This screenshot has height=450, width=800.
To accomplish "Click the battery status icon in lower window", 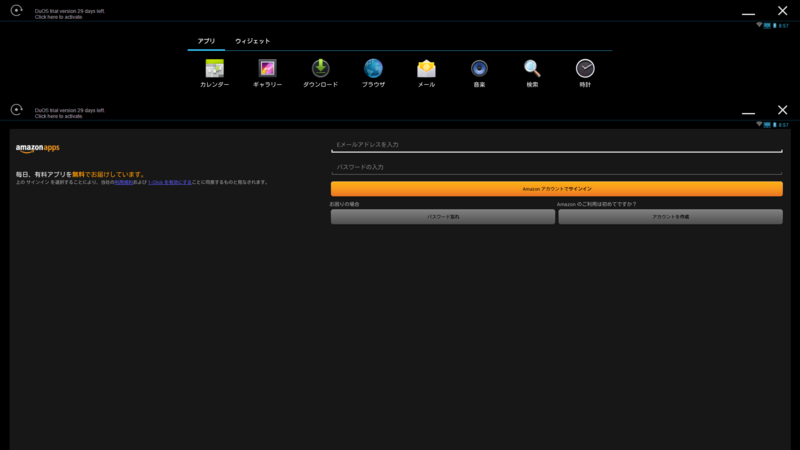I will coord(774,124).
